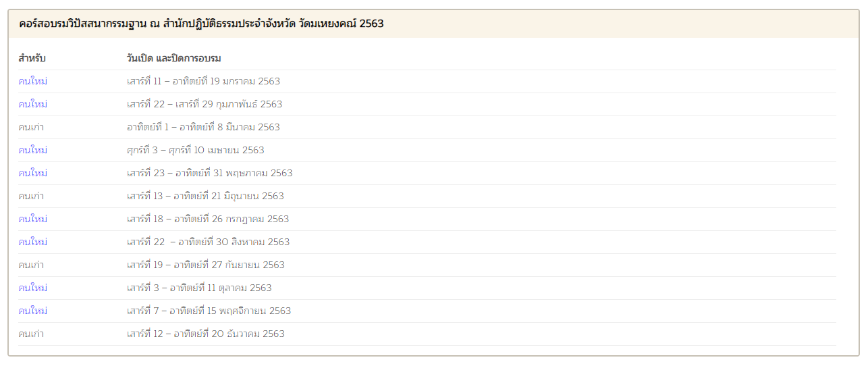Open the คนใหม่ link for ตุลาคม 2563 course
The image size is (868, 366).
(32, 288)
